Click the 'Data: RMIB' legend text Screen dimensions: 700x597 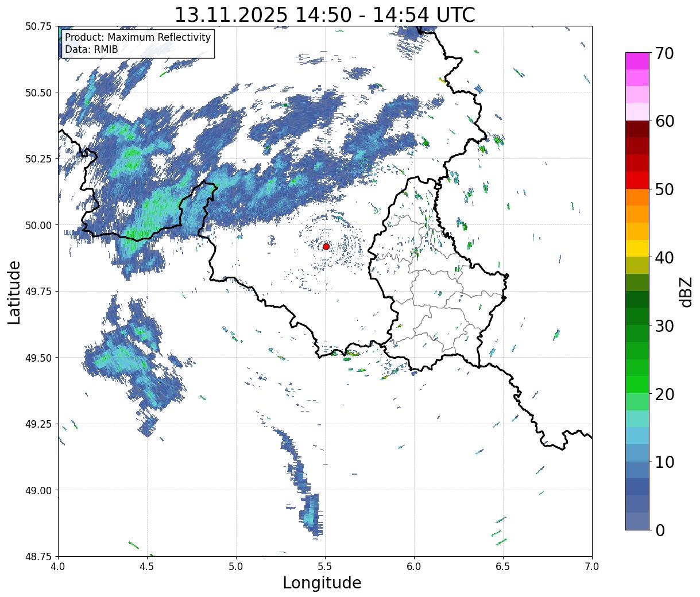point(91,49)
